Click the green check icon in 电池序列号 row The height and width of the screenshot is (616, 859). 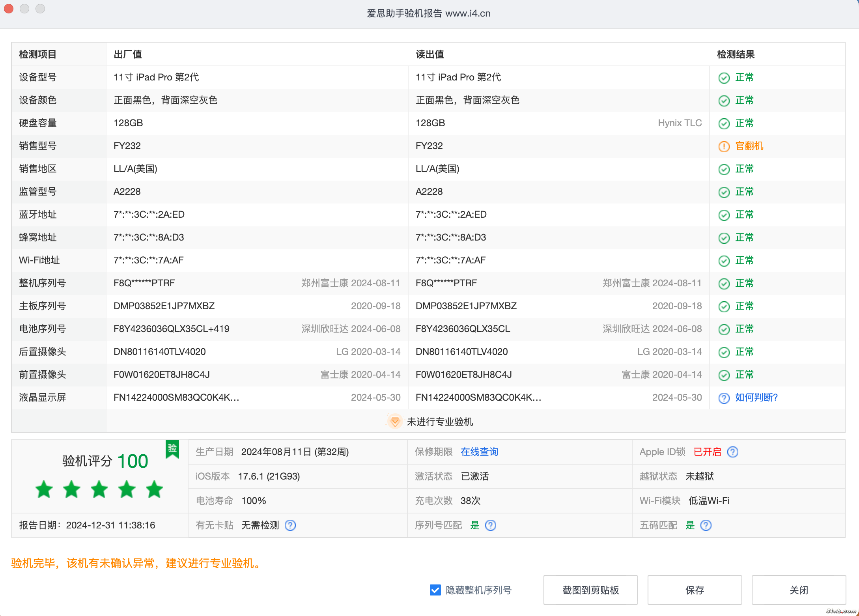click(x=724, y=329)
